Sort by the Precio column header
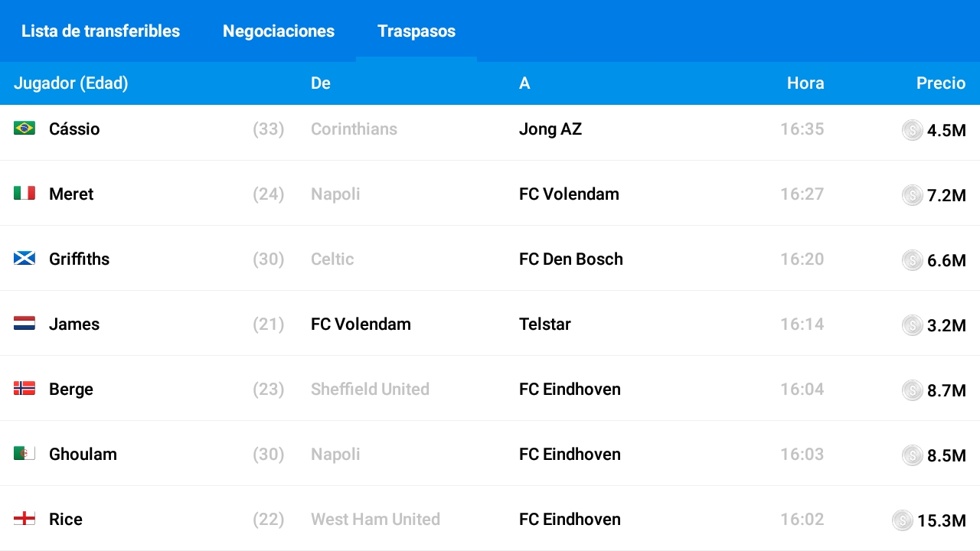 coord(941,83)
